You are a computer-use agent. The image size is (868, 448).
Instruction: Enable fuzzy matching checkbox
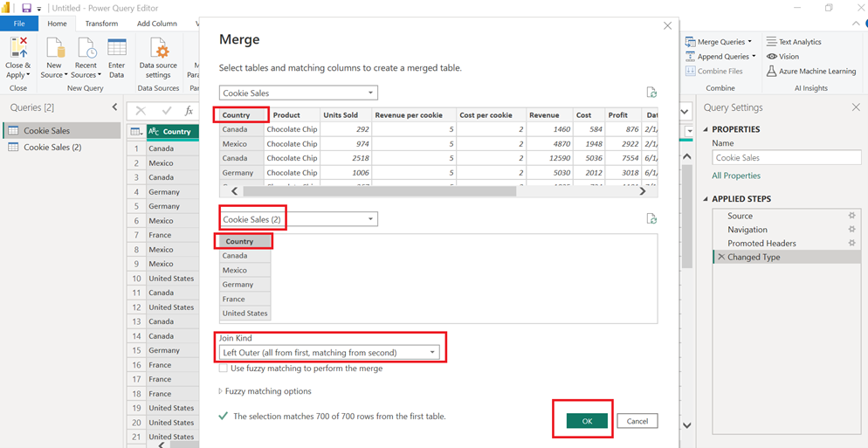223,369
